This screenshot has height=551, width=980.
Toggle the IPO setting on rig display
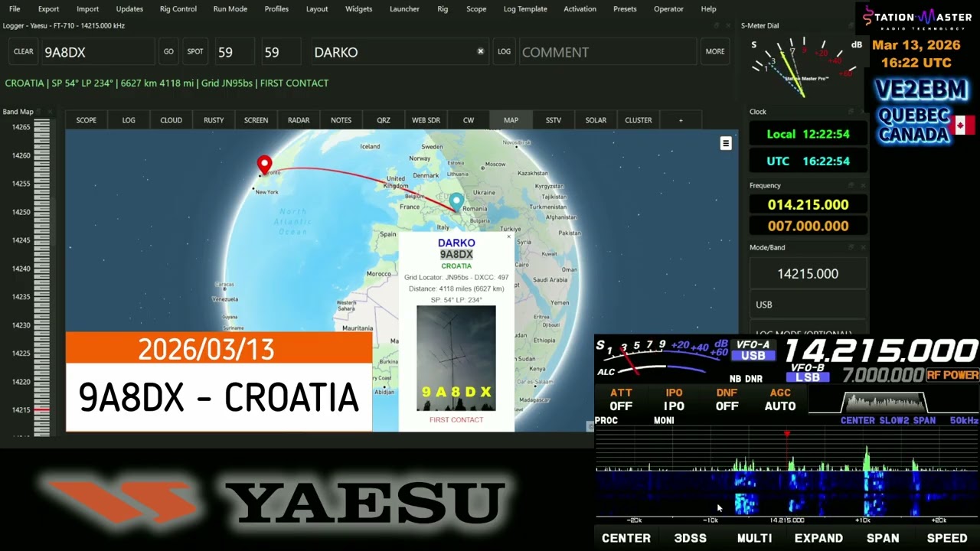point(674,399)
